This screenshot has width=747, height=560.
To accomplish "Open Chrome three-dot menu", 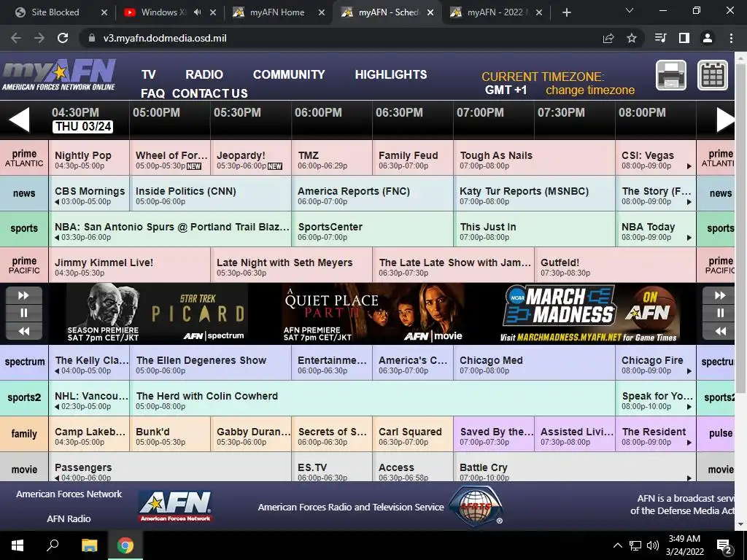I will tap(731, 38).
